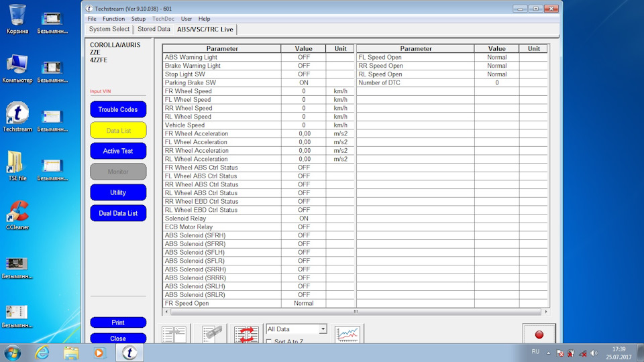
Task: Click the second Unit column header
Action: tap(533, 48)
